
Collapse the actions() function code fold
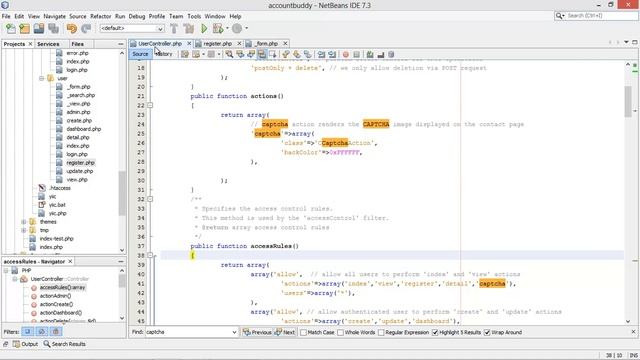coord(150,105)
